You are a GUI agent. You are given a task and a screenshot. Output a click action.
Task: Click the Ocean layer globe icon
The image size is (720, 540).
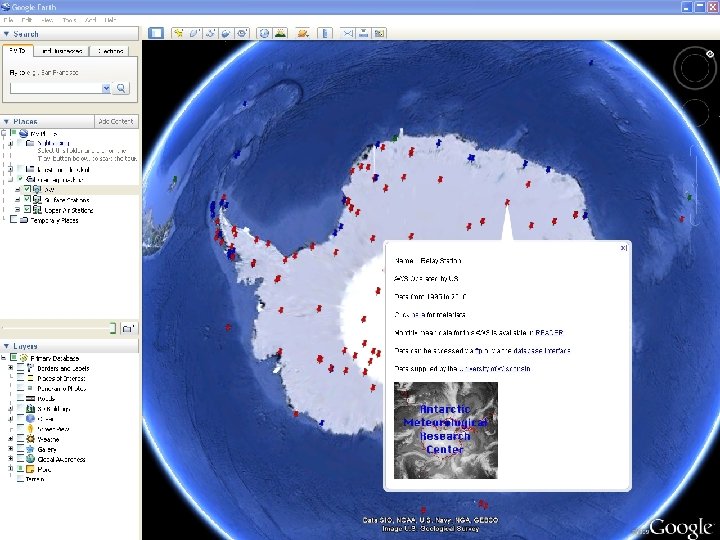(x=30, y=419)
